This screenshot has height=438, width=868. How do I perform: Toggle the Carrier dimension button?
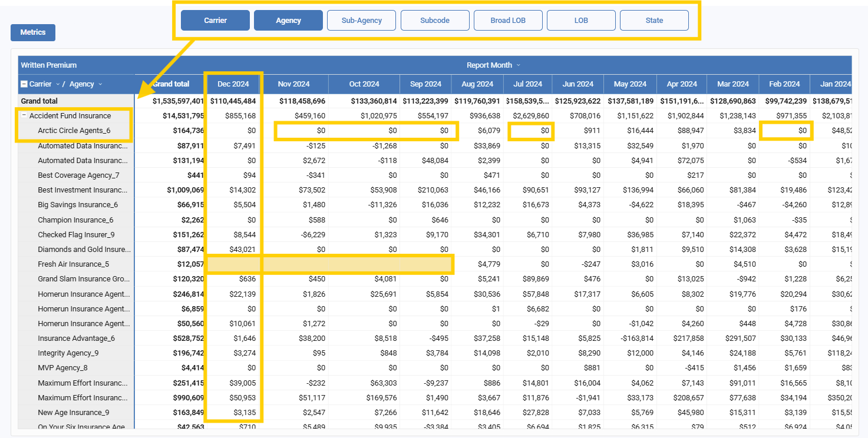(215, 21)
